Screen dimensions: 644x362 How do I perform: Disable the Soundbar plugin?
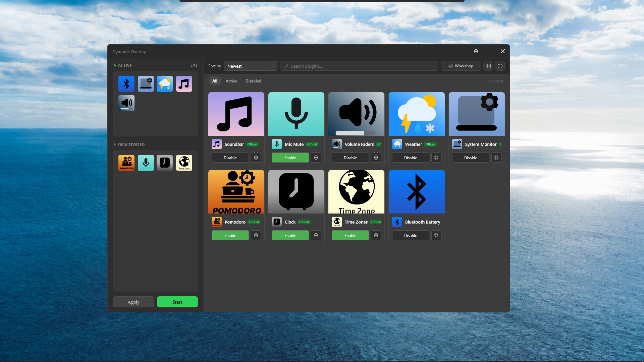(x=230, y=158)
